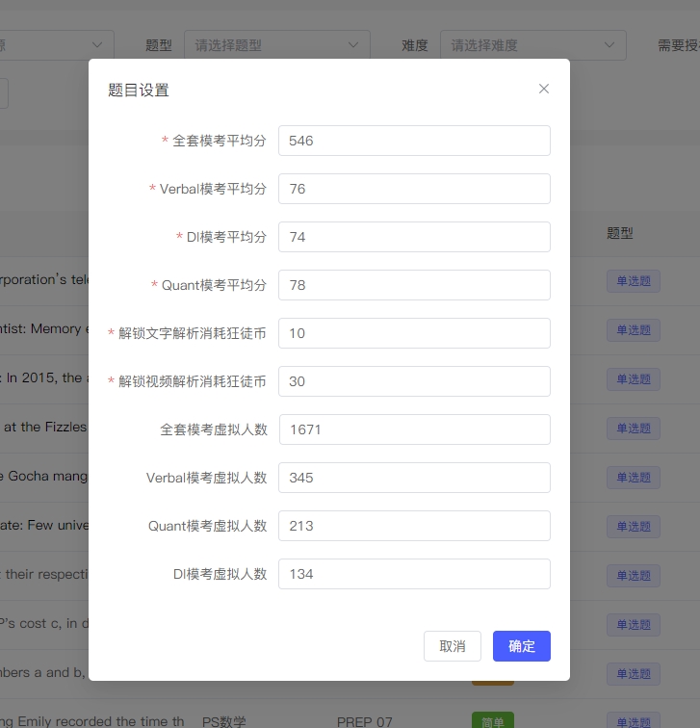
Task: Click the 全套模考平均分 input field
Action: [x=414, y=141]
